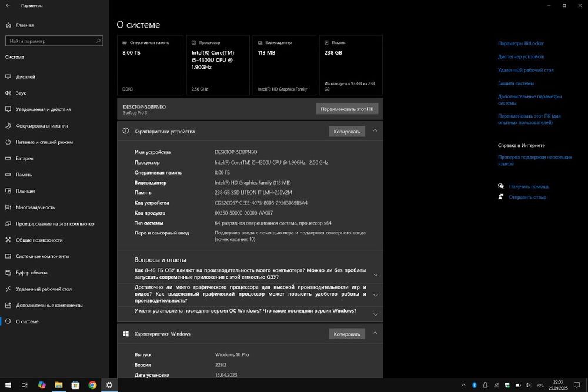The height and width of the screenshot is (392, 588).
Task: Open File Explorer from taskbar
Action: click(x=58, y=386)
